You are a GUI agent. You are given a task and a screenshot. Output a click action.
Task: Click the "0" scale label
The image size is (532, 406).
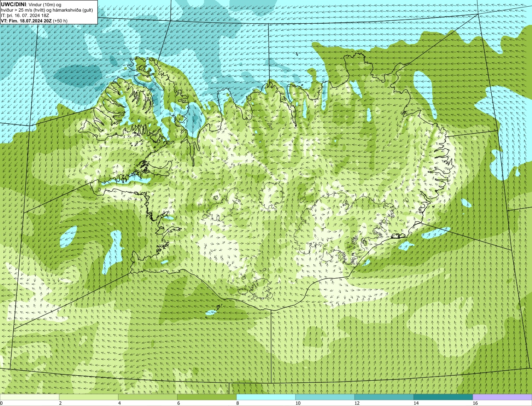[2, 403]
